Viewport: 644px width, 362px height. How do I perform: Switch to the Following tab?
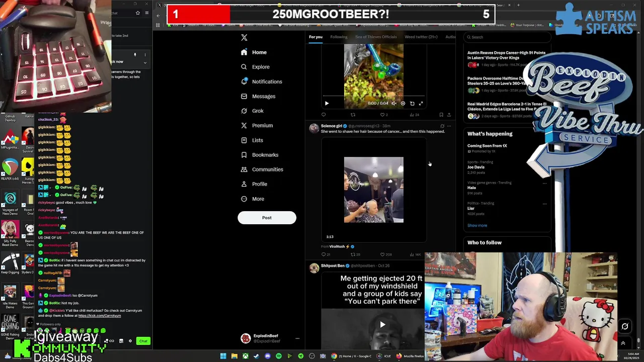point(339,37)
